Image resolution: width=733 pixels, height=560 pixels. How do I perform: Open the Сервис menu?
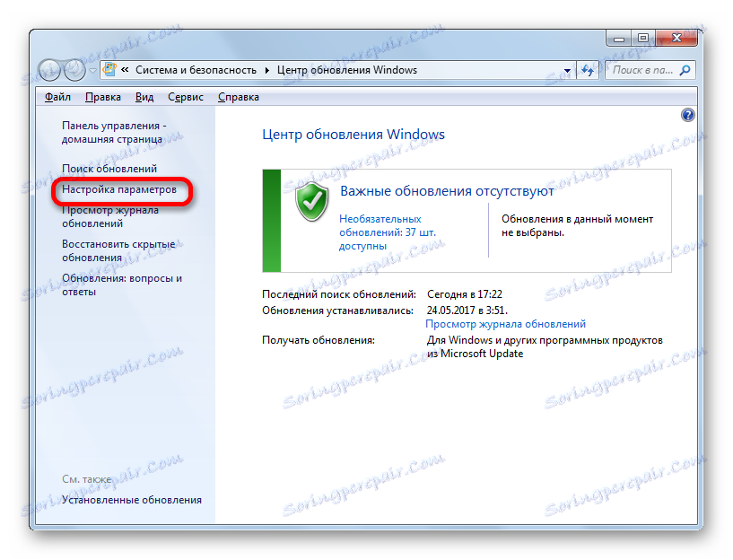click(x=186, y=97)
